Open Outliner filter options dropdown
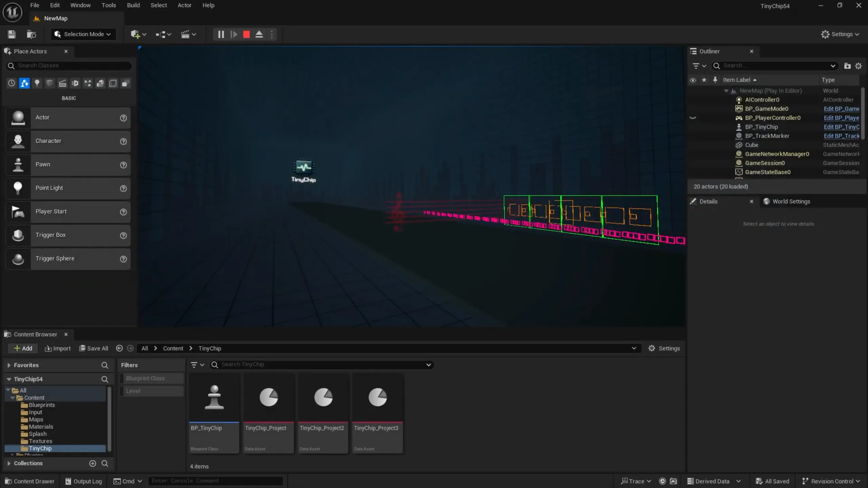This screenshot has height=488, width=868. [699, 66]
